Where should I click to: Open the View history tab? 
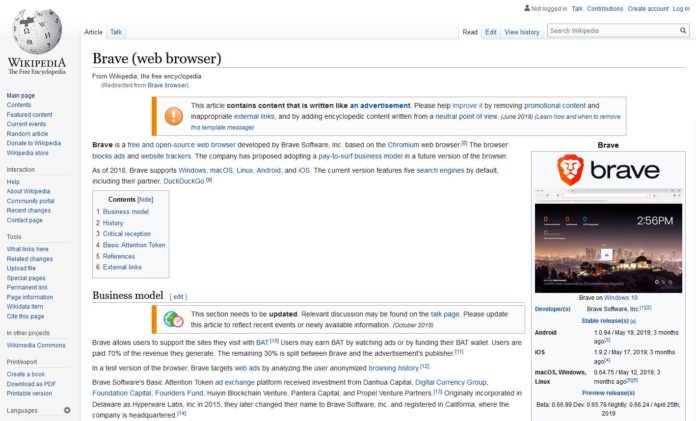point(522,32)
